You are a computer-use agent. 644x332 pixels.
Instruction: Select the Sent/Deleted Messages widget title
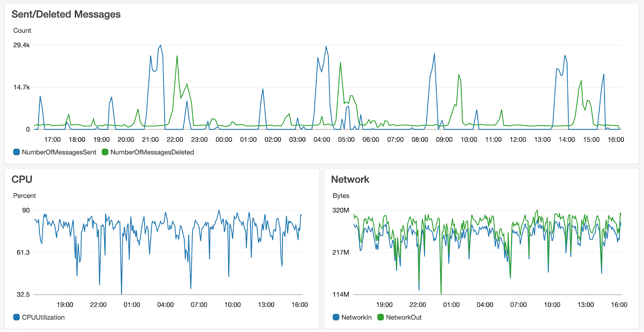click(66, 14)
